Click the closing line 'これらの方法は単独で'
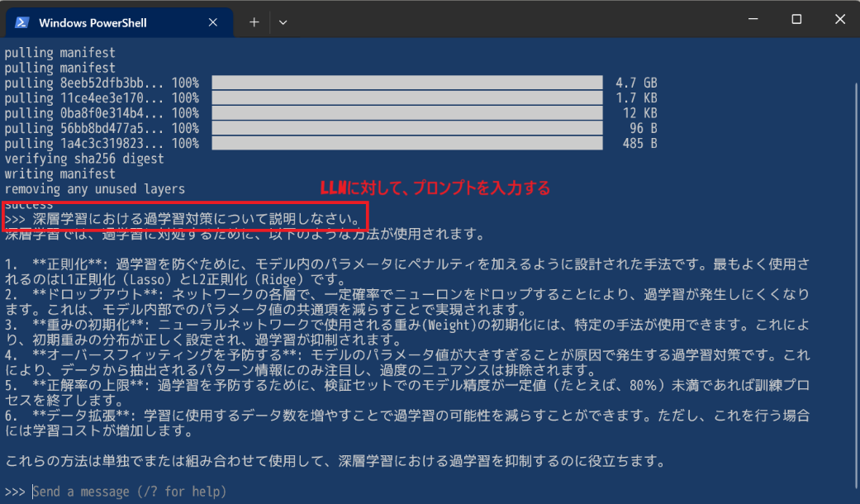The width and height of the screenshot is (860, 504). coord(335,461)
